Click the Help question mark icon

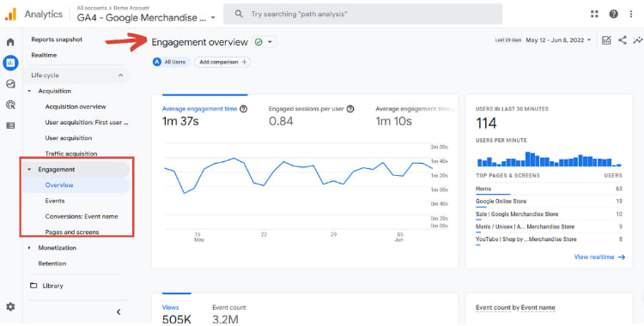[x=614, y=14]
